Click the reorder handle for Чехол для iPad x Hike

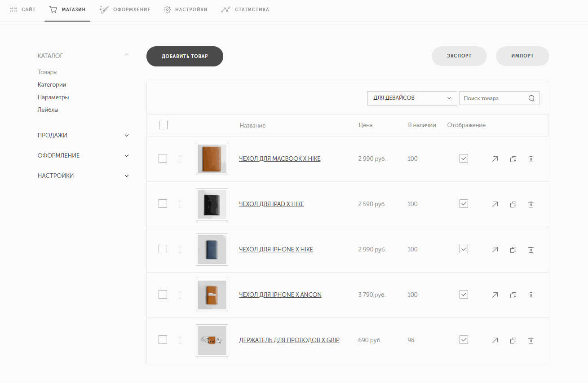coord(180,204)
